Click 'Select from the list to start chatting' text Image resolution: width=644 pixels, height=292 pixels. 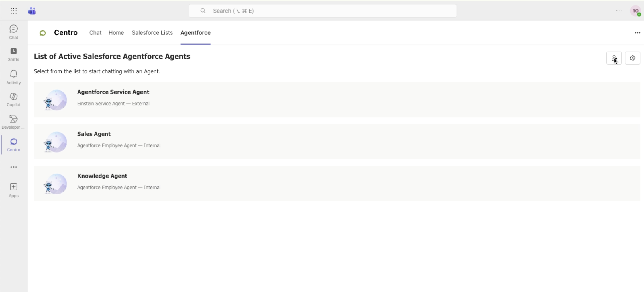pyautogui.click(x=97, y=71)
